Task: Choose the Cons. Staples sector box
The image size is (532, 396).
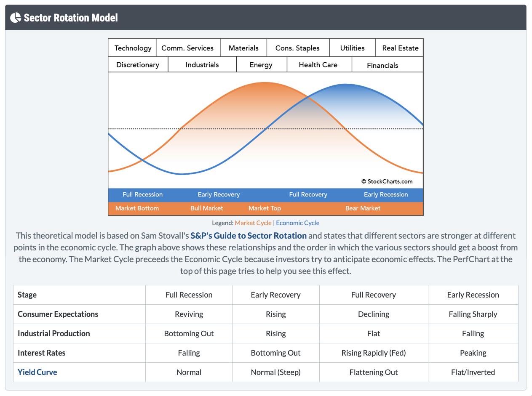Action: pos(297,48)
